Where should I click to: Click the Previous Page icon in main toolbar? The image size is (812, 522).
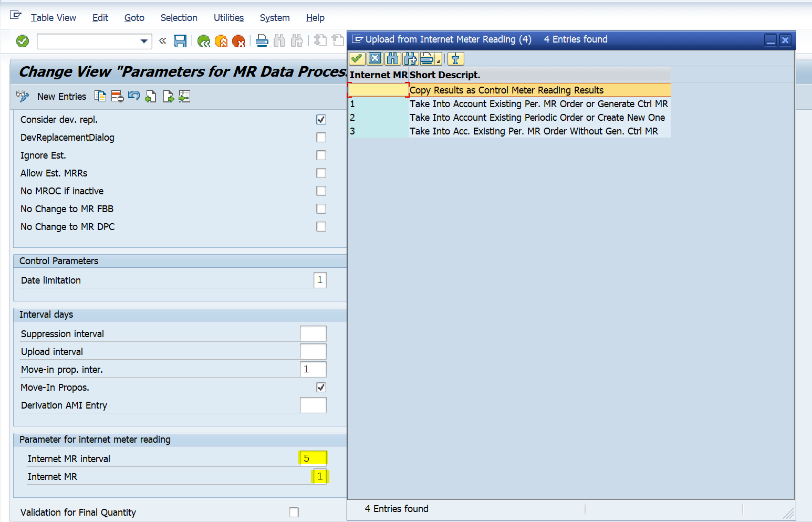pos(338,40)
